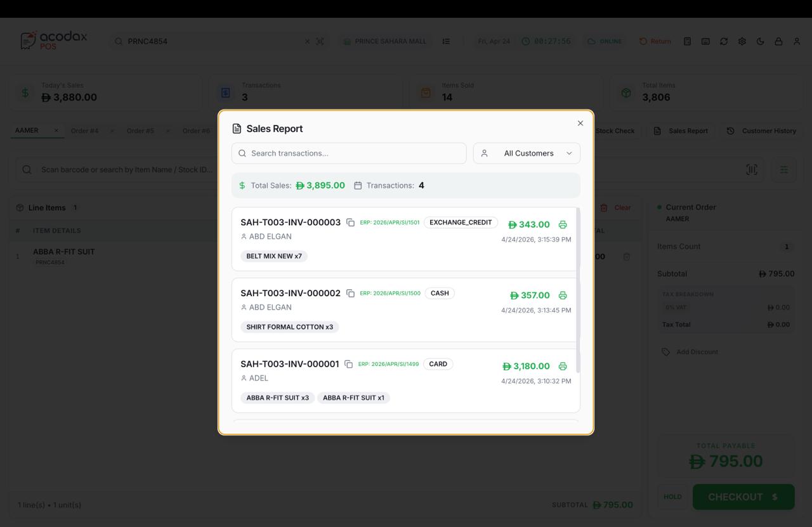Click the SHIRT FORMAL COTTON x3 chip
The height and width of the screenshot is (527, 812).
[290, 327]
